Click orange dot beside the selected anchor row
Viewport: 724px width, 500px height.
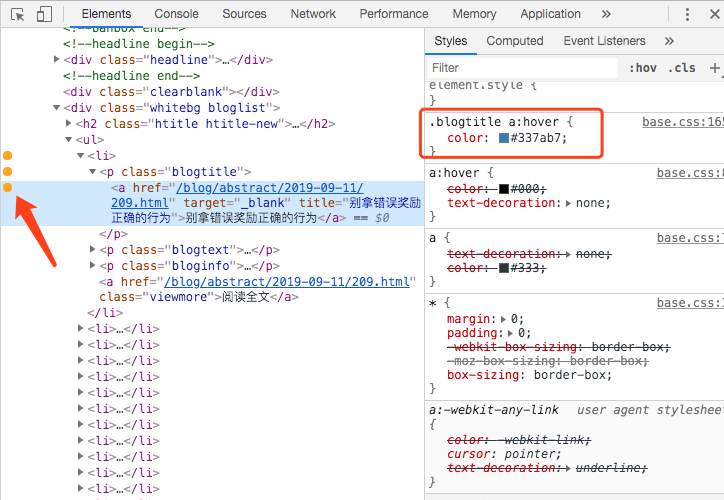pyautogui.click(x=8, y=188)
